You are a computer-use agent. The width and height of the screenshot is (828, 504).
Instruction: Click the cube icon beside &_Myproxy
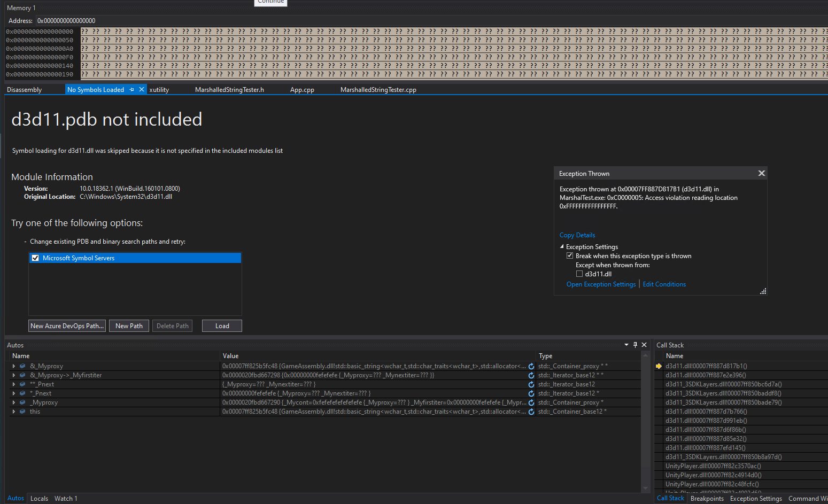tap(22, 366)
